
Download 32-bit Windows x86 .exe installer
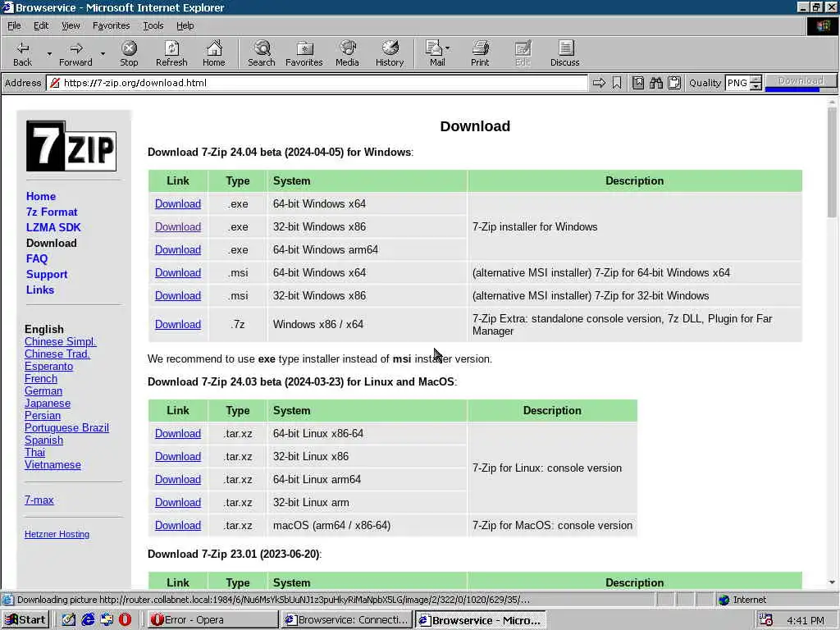[178, 226]
